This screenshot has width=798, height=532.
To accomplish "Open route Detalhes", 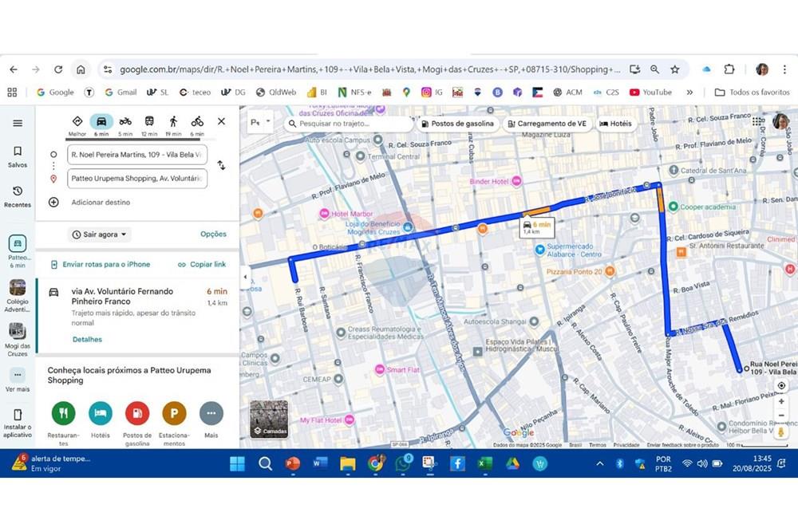I will pos(87,339).
